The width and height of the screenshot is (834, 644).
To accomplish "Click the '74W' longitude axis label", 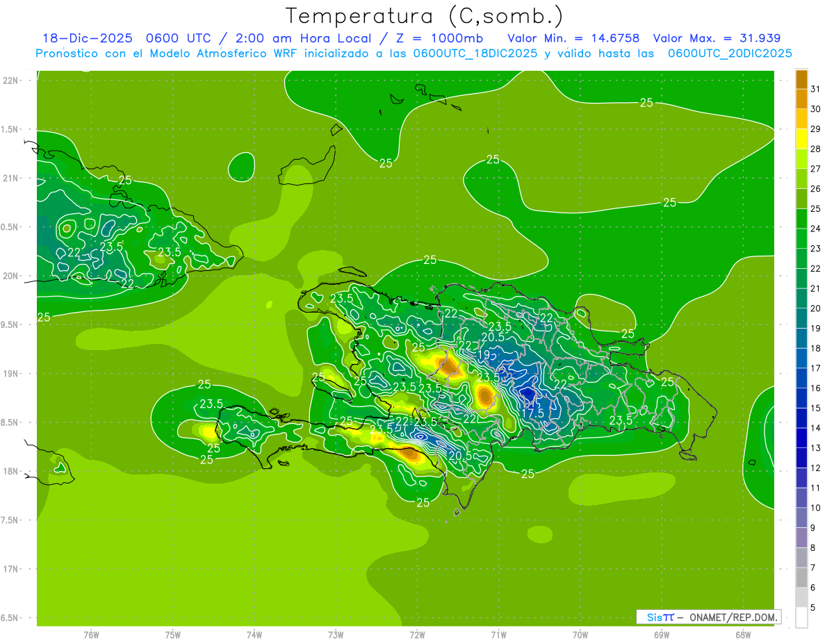I will (254, 635).
